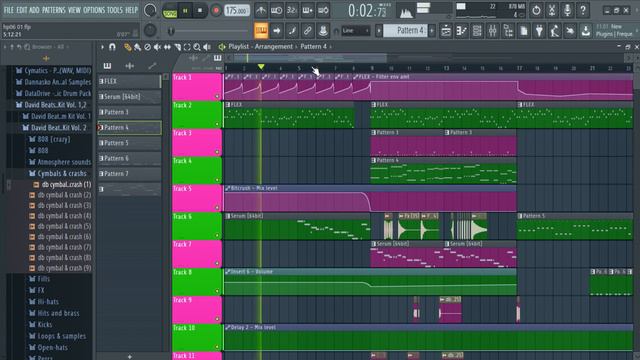Click the microphone recording icon

[567, 10]
